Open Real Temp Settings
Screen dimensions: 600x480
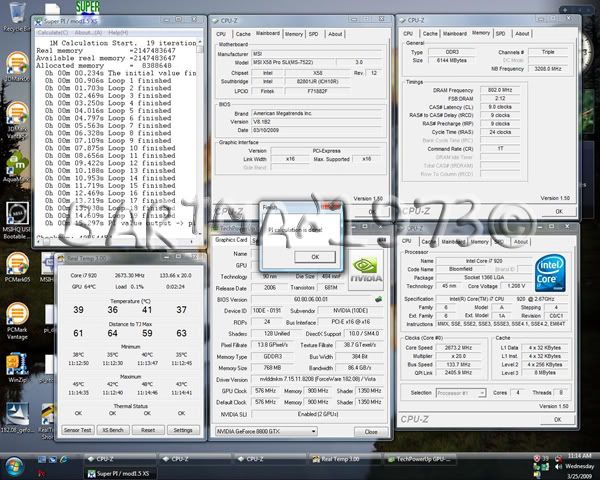(x=181, y=429)
